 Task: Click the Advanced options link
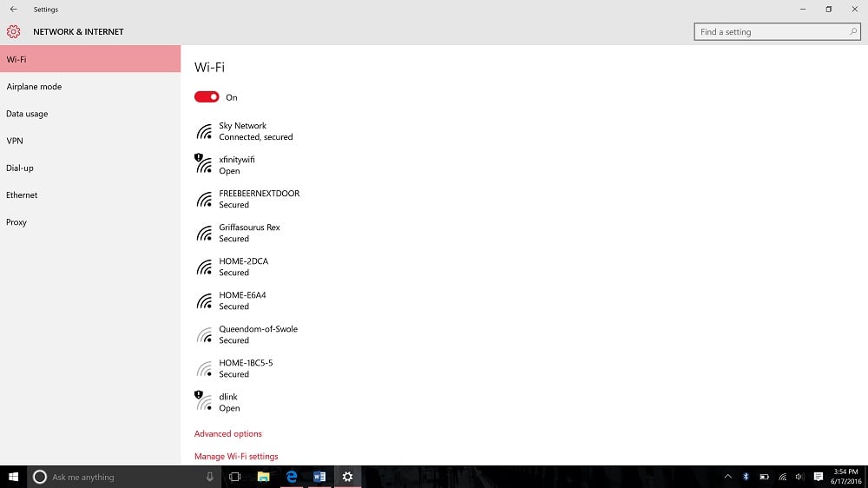click(x=228, y=433)
